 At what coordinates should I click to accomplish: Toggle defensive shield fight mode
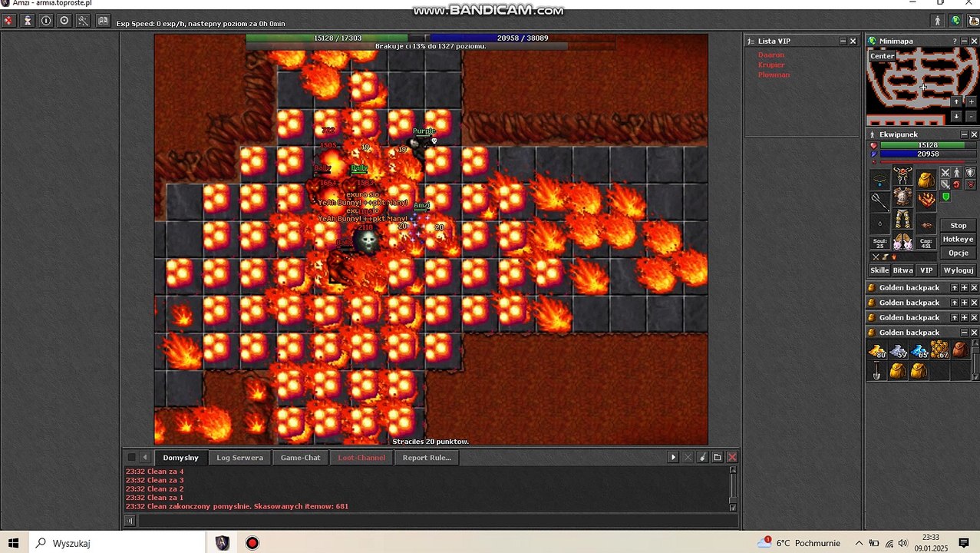click(971, 172)
